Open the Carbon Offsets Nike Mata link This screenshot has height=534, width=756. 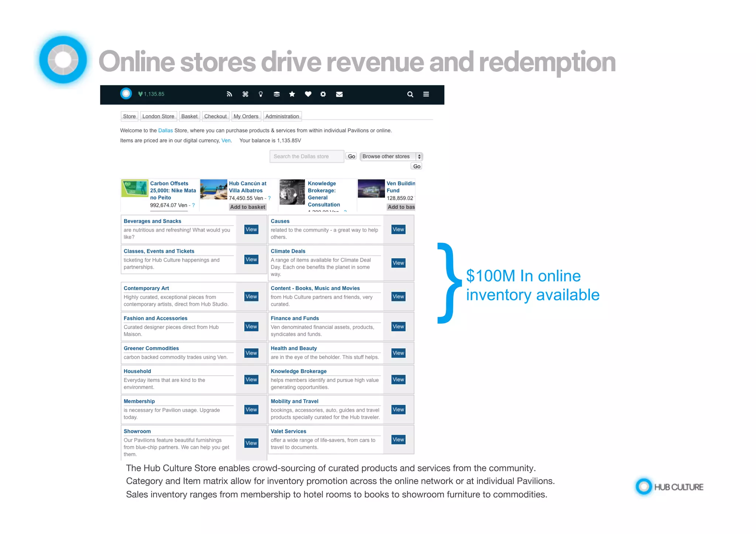[173, 190]
